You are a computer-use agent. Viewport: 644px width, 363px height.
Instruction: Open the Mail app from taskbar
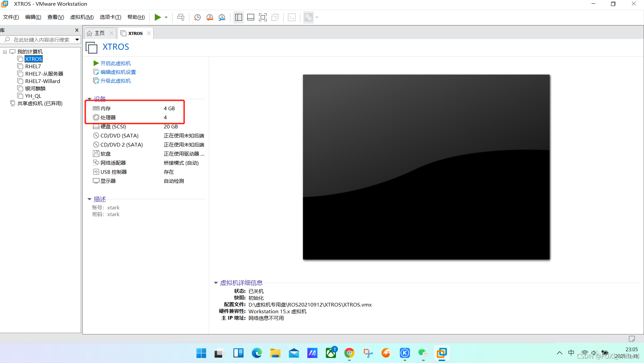pos(294,353)
